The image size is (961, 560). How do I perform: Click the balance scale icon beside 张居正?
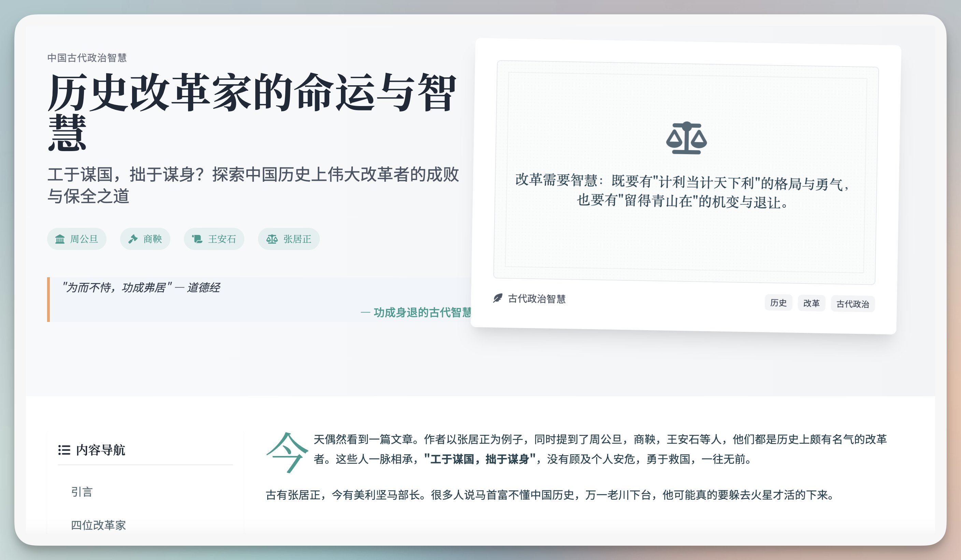point(272,239)
